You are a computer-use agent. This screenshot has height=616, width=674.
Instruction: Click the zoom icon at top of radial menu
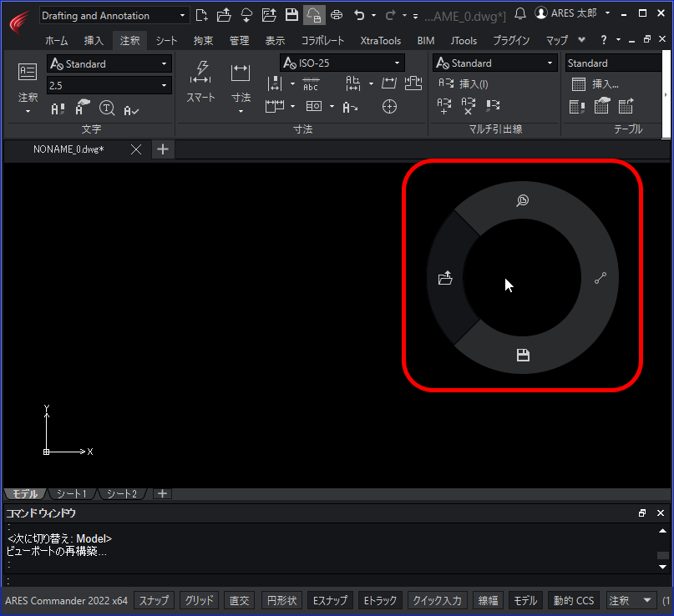[x=523, y=200]
